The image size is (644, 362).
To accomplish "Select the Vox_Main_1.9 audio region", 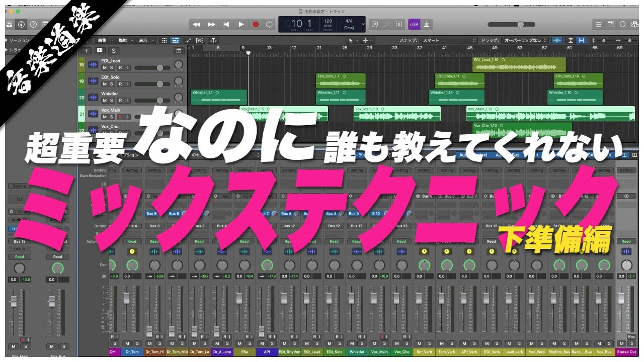I will [x=397, y=114].
